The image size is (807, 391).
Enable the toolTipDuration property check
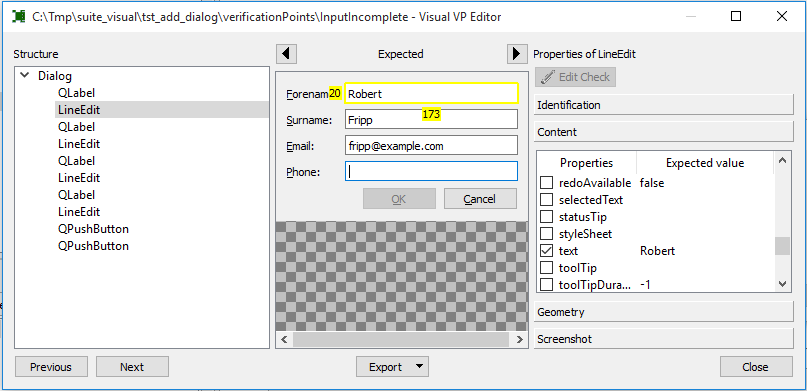tap(547, 284)
